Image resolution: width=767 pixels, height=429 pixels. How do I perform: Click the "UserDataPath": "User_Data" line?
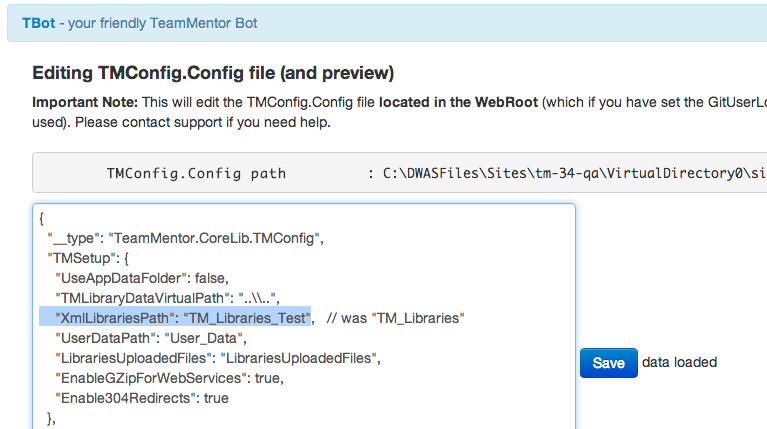pyautogui.click(x=148, y=338)
